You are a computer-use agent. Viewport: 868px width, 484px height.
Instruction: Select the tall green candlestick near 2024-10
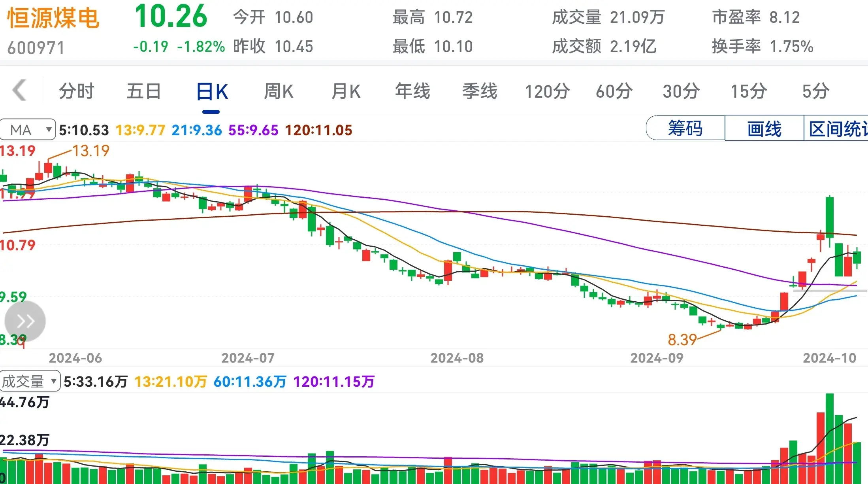[x=830, y=217]
